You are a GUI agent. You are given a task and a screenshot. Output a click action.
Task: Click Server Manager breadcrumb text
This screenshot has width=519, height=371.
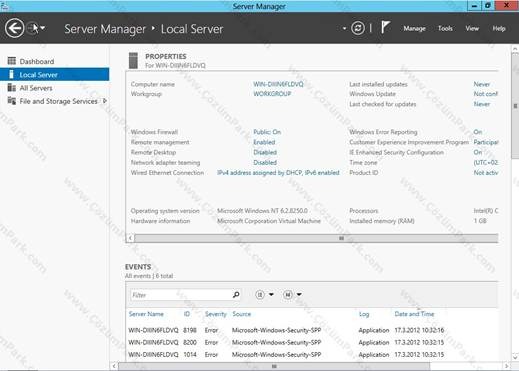click(x=105, y=29)
